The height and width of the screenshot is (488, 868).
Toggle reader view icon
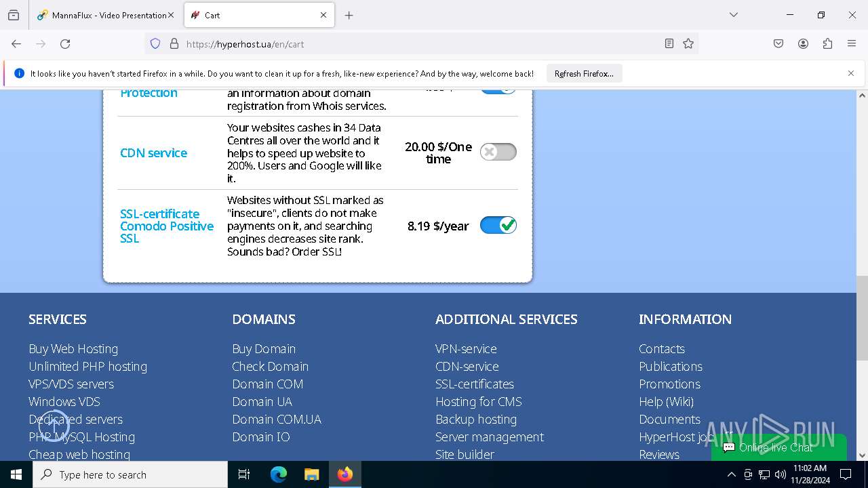click(x=669, y=44)
